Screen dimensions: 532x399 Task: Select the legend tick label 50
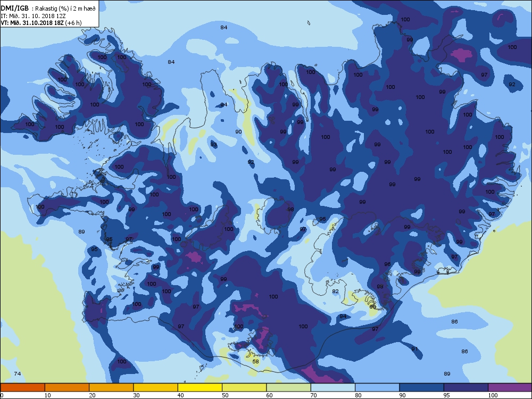click(x=225, y=395)
